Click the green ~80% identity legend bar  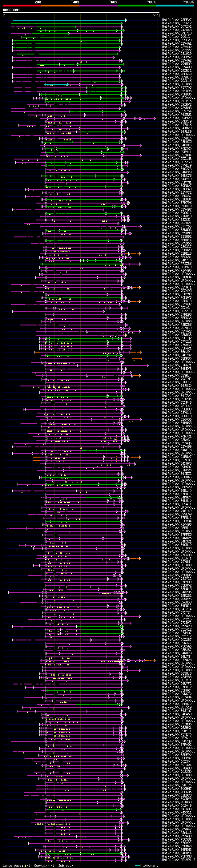(x=136, y=6)
